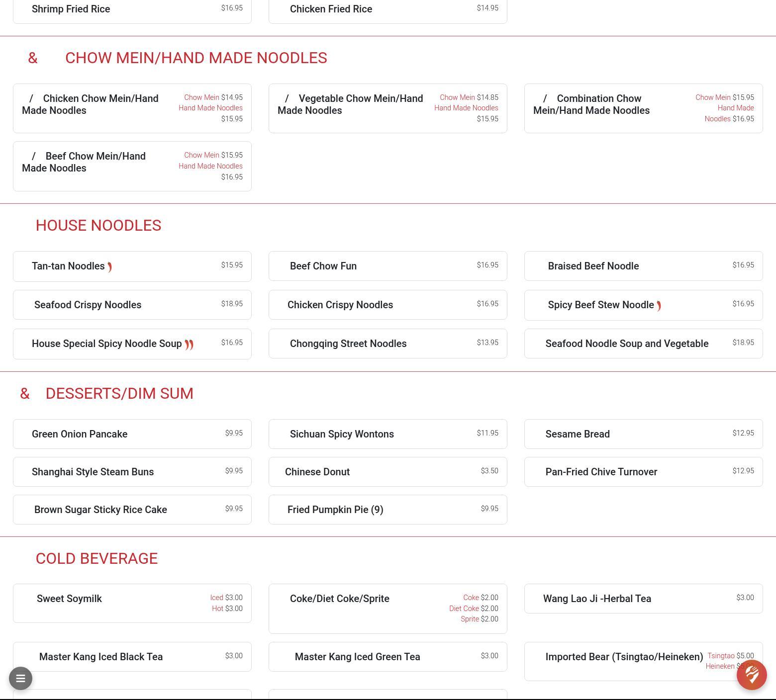The height and width of the screenshot is (700, 776).
Task: Select Brown Sugar Sticky Rice Cake
Action: pos(132,510)
